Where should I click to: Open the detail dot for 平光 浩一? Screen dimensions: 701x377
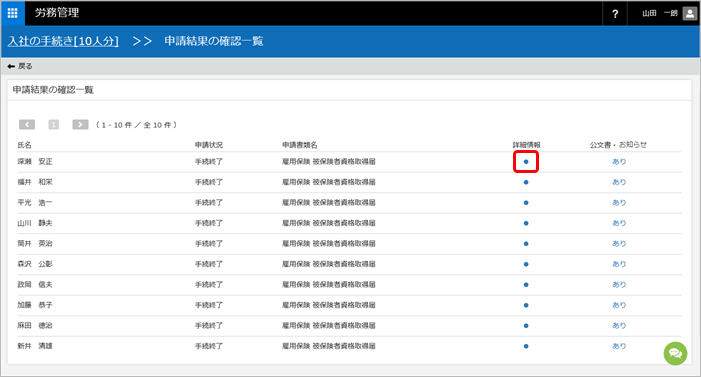pos(526,203)
